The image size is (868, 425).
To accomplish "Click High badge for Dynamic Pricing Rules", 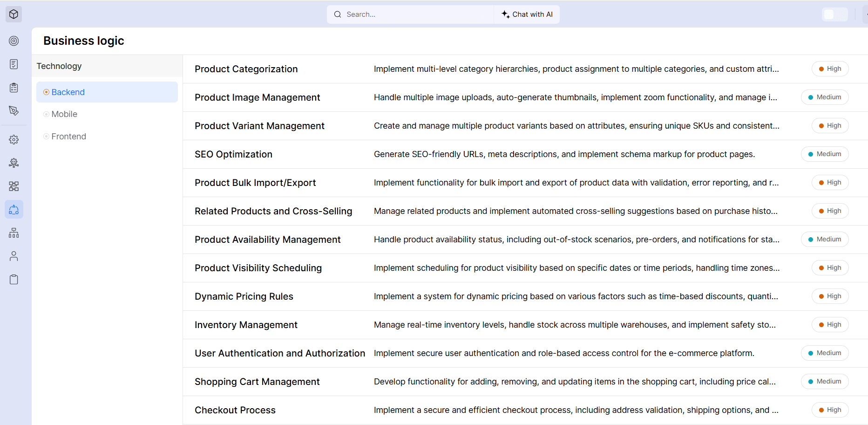I will [x=830, y=296].
